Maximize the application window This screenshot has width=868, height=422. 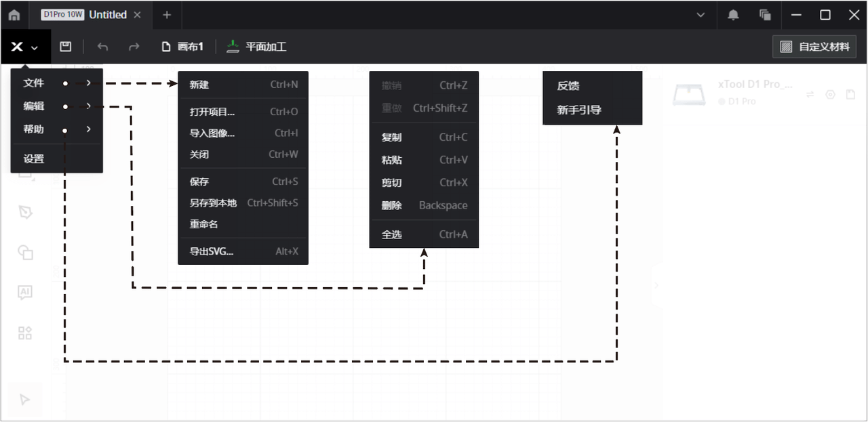pos(825,15)
